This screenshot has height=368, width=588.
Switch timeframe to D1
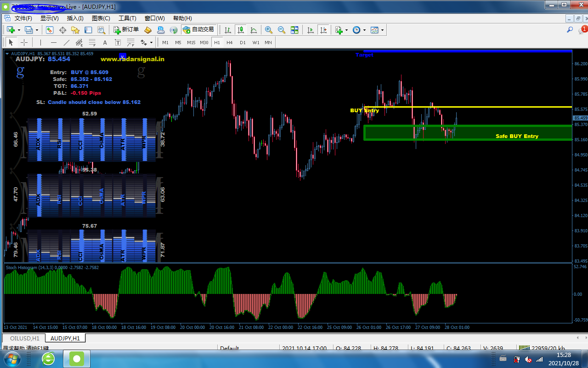[x=243, y=42]
